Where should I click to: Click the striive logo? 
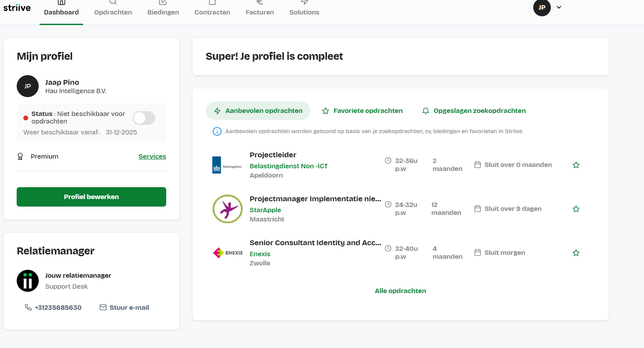pos(17,7)
